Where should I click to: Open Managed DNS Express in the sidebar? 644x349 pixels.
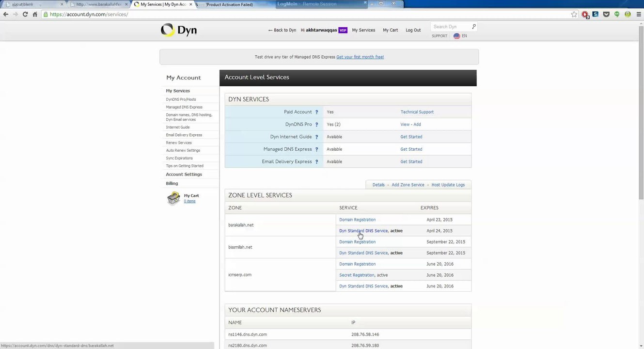pyautogui.click(x=184, y=107)
